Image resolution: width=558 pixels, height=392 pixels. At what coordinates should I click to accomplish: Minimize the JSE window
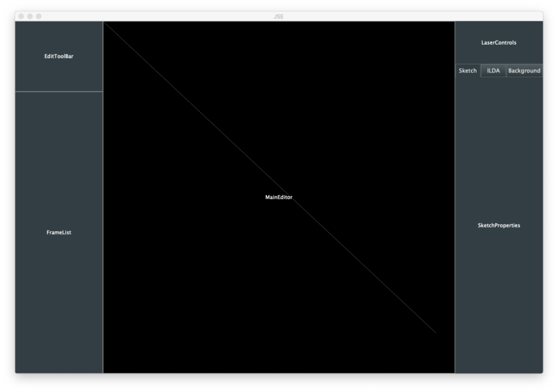pyautogui.click(x=30, y=16)
